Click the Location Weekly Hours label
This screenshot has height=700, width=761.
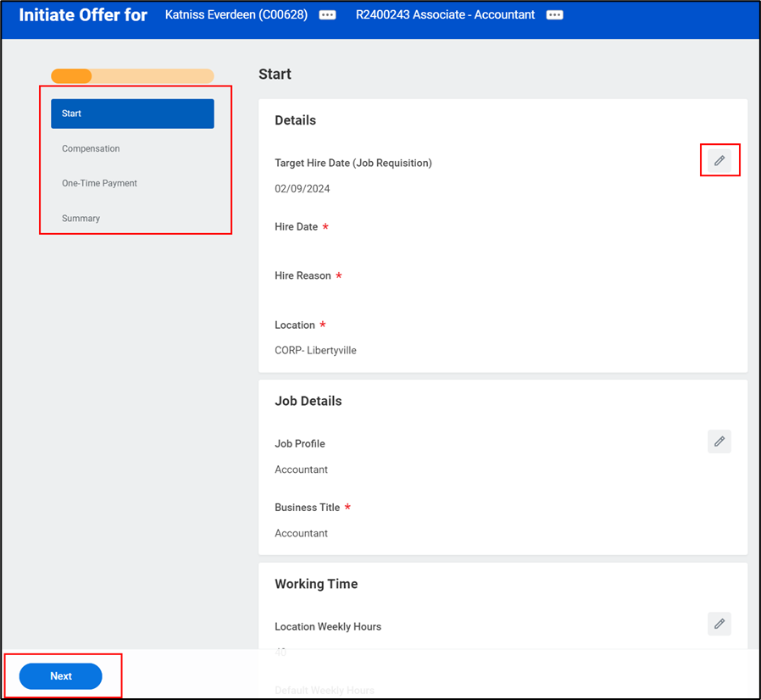pyautogui.click(x=328, y=627)
